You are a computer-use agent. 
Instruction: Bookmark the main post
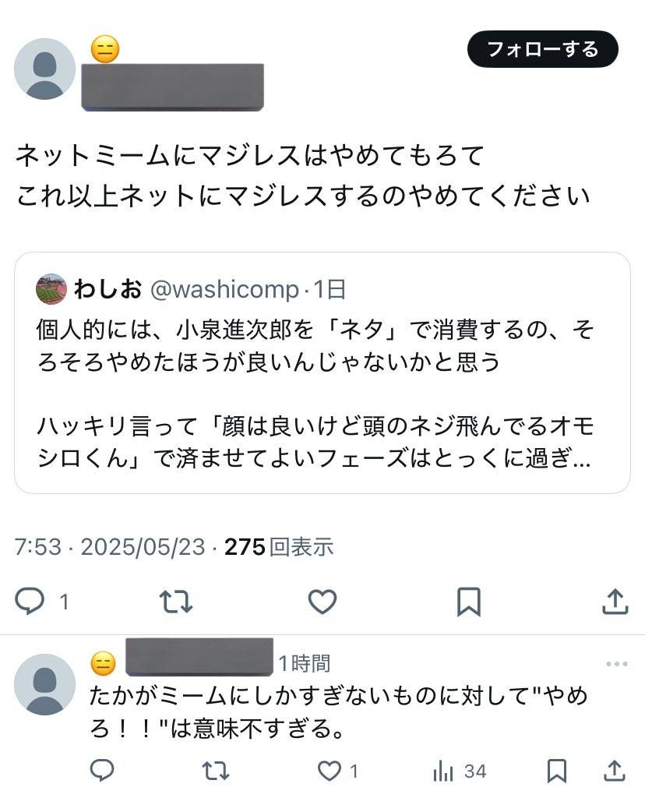[468, 601]
